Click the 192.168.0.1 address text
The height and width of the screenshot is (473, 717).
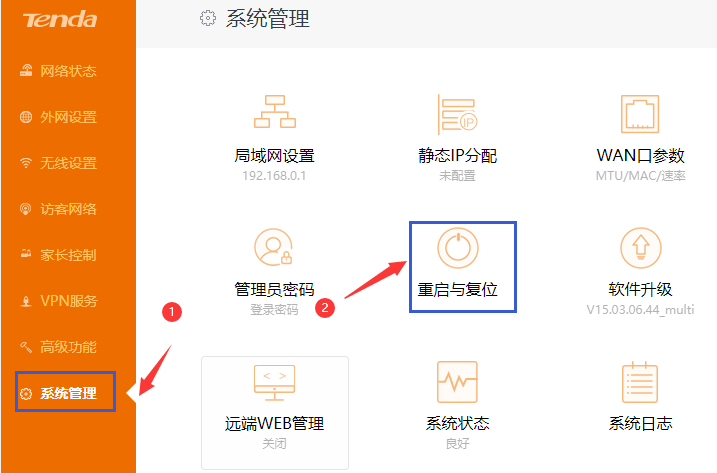tap(274, 176)
